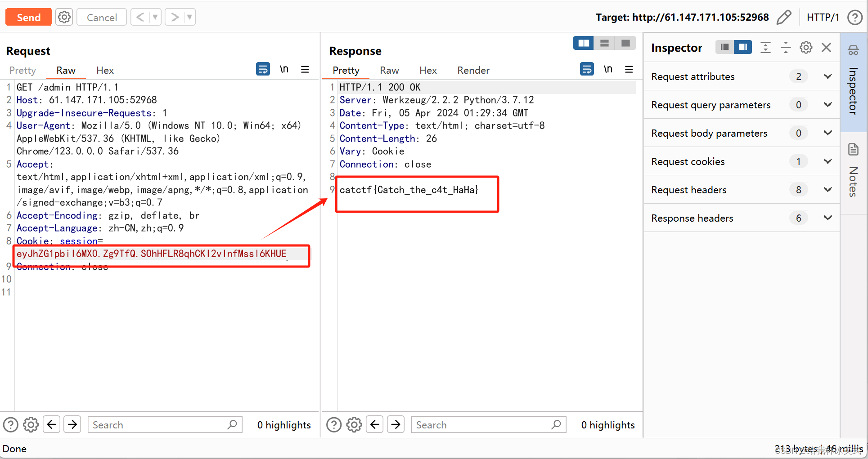Click the Response search input field
The width and height of the screenshot is (868, 459).
pos(489,425)
